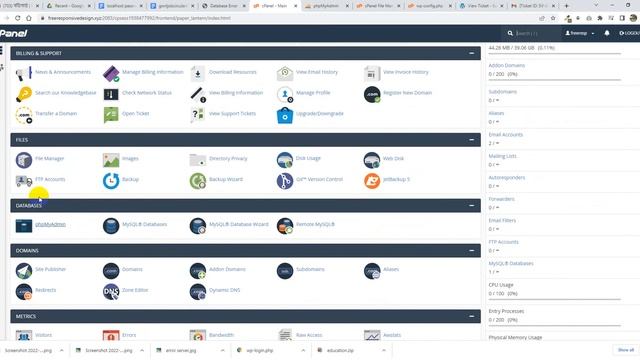Open the Aliases icon

coord(371,271)
